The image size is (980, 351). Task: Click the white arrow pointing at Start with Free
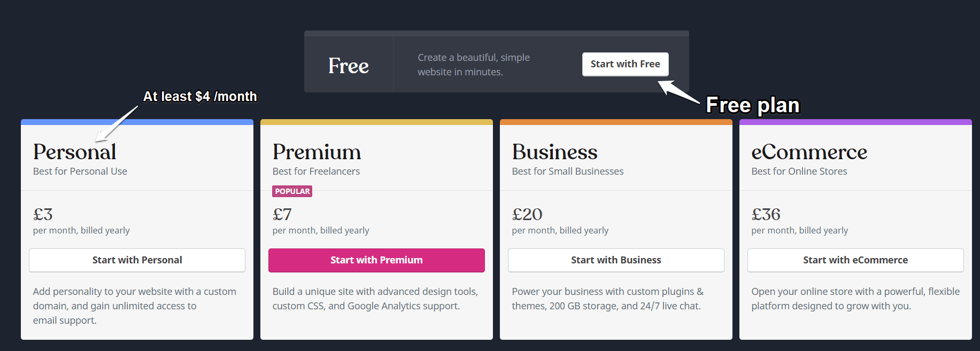point(678,91)
